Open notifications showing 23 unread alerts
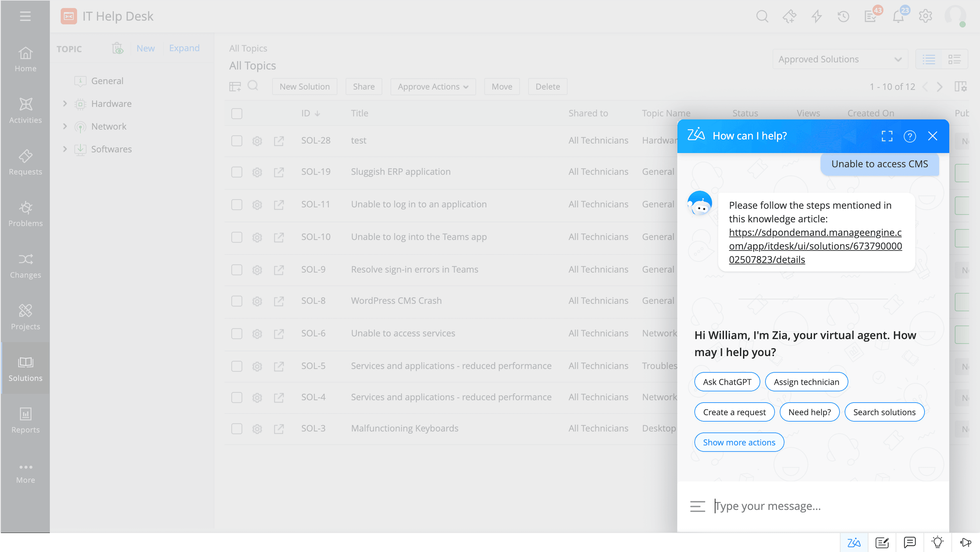The image size is (980, 552). tap(898, 16)
